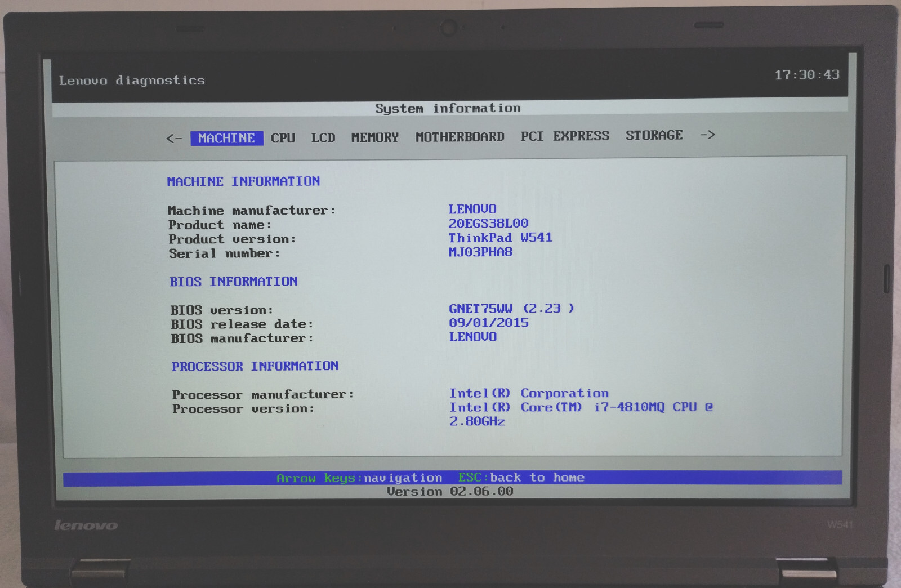Open the LCD tab
901x588 pixels.
(323, 137)
